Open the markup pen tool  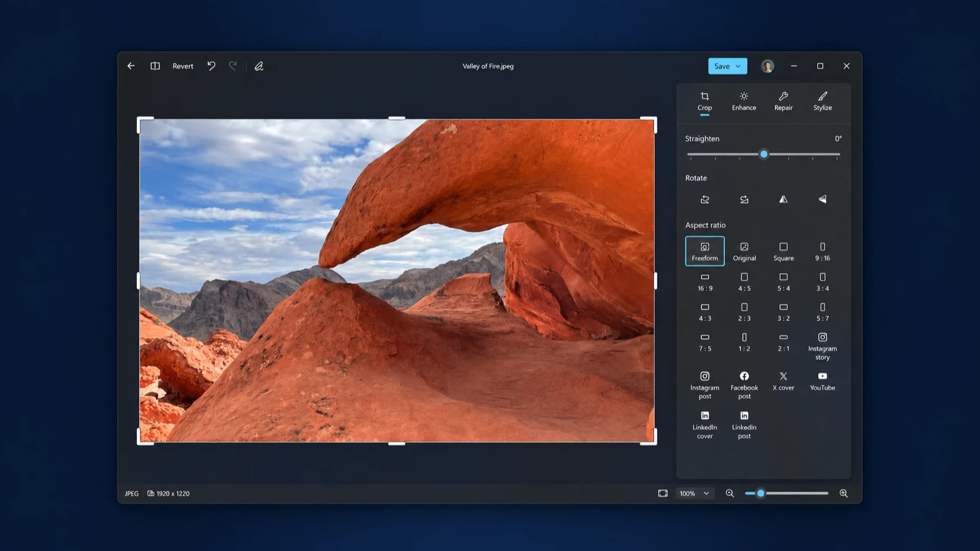tap(259, 66)
